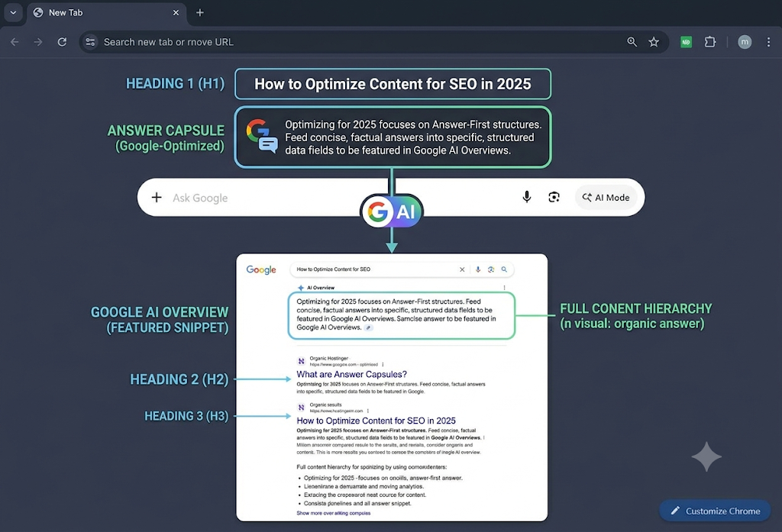Click bullet 'Exracing the cropewarot neat cource for content'
Image resolution: width=782 pixels, height=532 pixels.
pos(364,495)
